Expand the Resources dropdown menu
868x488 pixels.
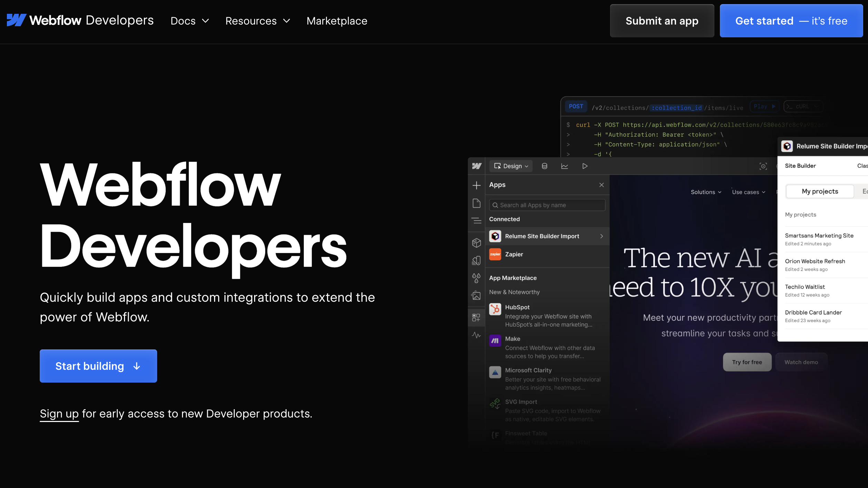click(x=258, y=21)
